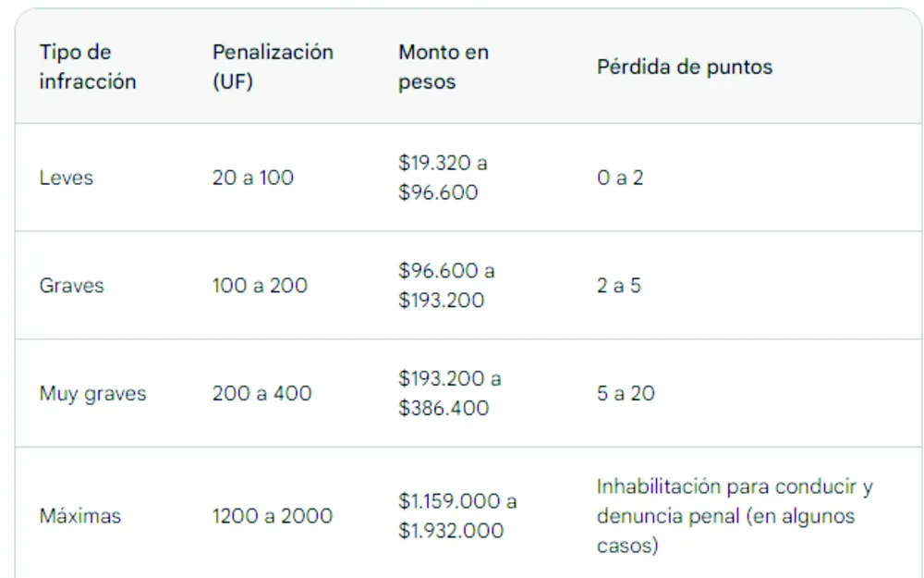The image size is (924, 578).
Task: Select the "Graves" infraction cell
Action: coord(72,286)
